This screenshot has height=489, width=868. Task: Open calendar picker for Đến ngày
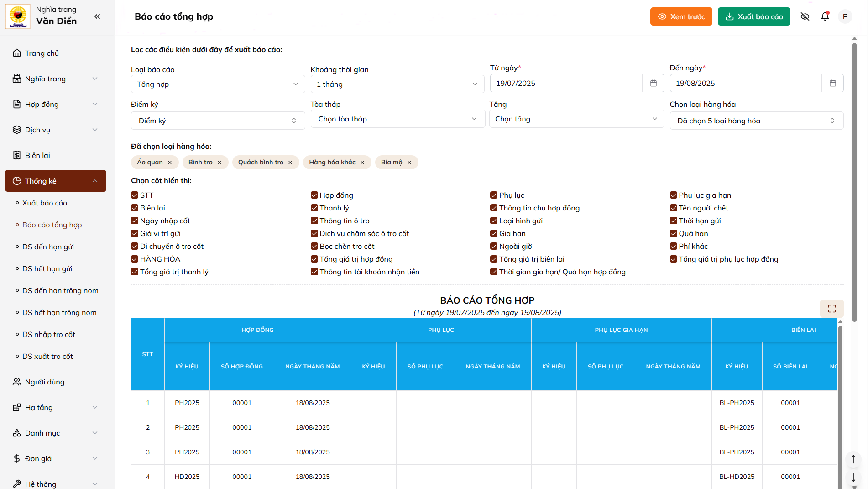[x=832, y=83]
